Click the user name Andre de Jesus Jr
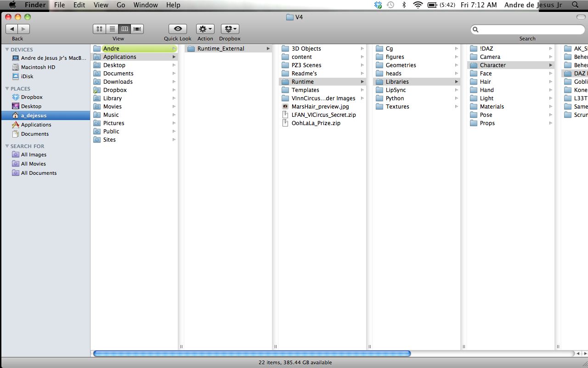This screenshot has width=588, height=368. pyautogui.click(x=533, y=5)
